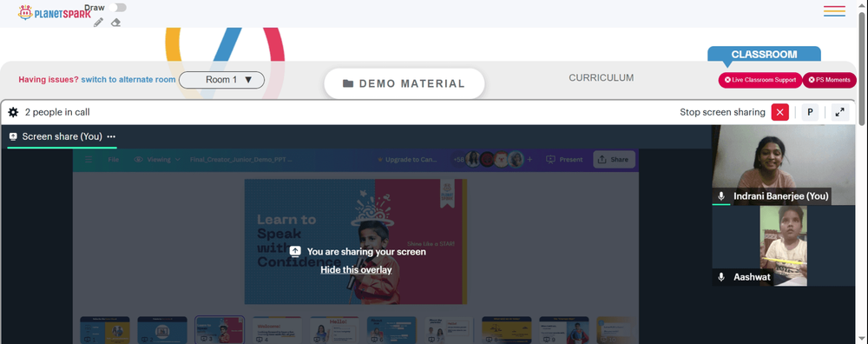Open the PlanetSpark logo home link
Image resolution: width=868 pixels, height=344 pixels.
54,13
